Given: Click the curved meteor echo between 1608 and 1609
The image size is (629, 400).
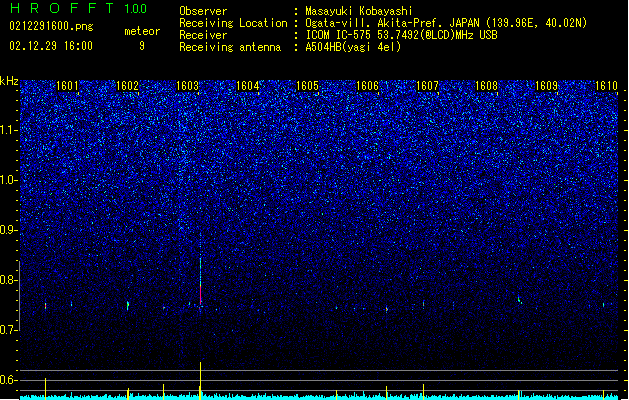Looking at the screenshot, I should pos(519,299).
